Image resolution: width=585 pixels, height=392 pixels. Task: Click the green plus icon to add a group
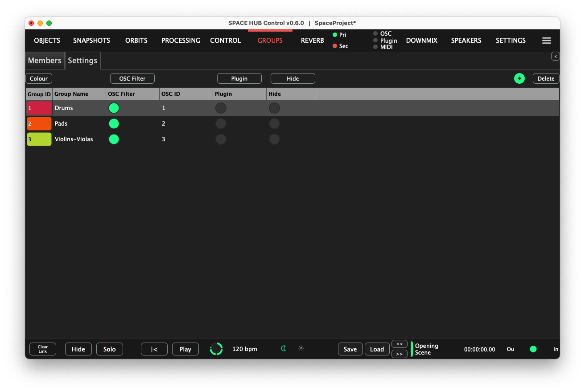(519, 78)
